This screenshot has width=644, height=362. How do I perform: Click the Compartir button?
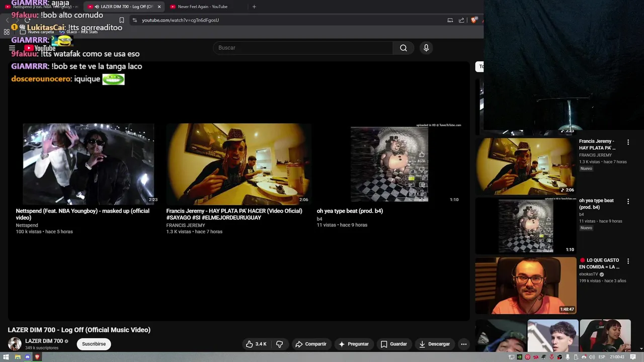[x=311, y=344]
